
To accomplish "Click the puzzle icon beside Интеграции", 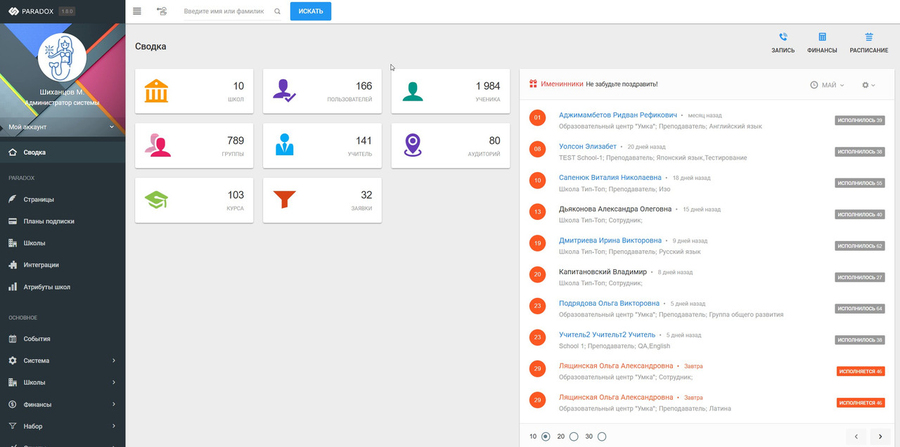I will point(13,265).
